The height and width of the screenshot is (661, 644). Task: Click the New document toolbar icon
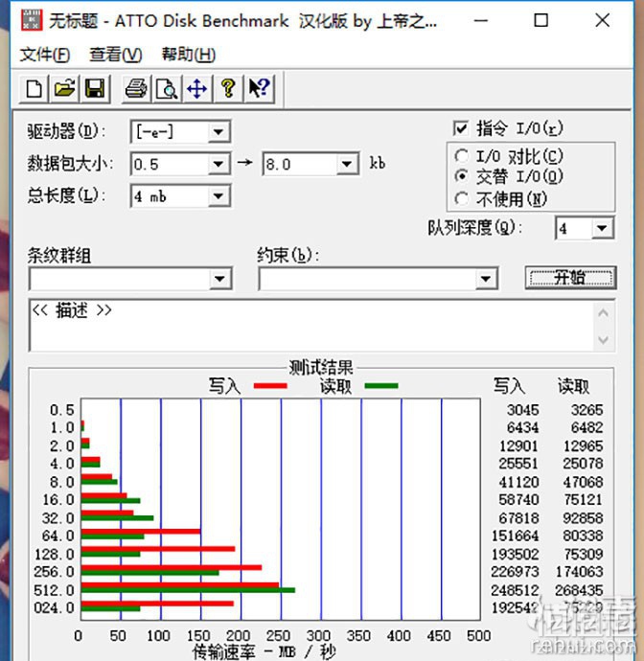tap(34, 89)
